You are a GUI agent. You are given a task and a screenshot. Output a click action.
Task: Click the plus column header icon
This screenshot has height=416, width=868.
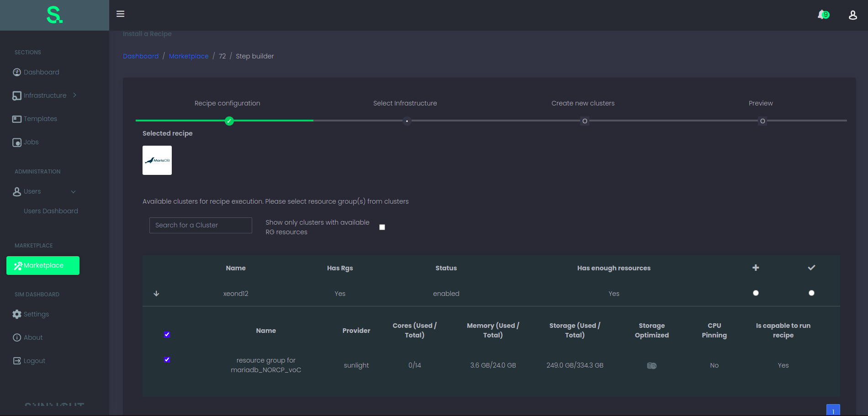pyautogui.click(x=756, y=268)
